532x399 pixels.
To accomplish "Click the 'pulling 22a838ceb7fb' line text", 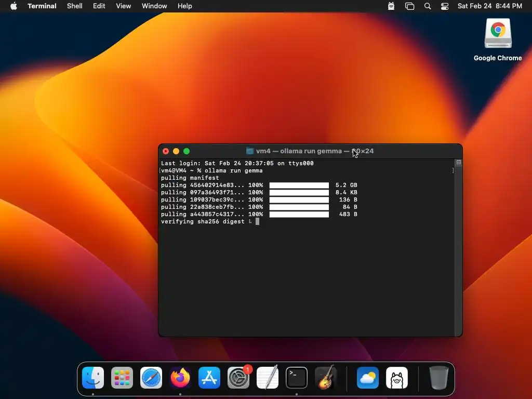I will tap(203, 207).
